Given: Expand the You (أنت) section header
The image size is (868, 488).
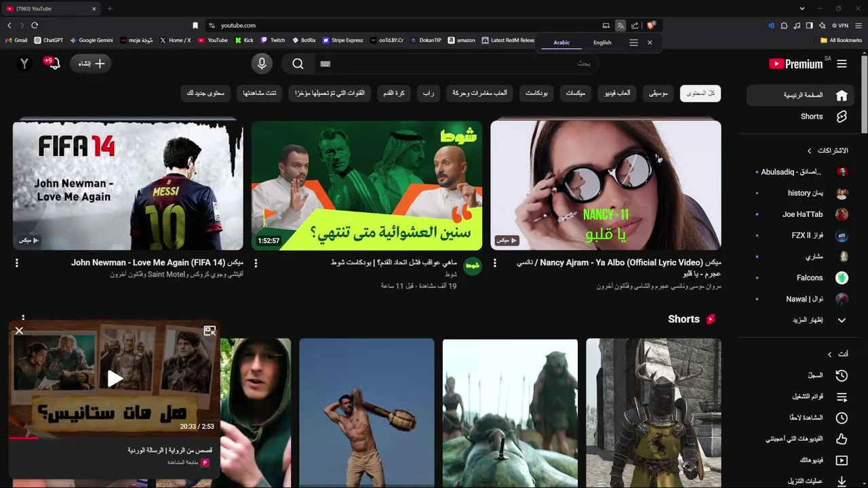Looking at the screenshot, I should tap(838, 354).
